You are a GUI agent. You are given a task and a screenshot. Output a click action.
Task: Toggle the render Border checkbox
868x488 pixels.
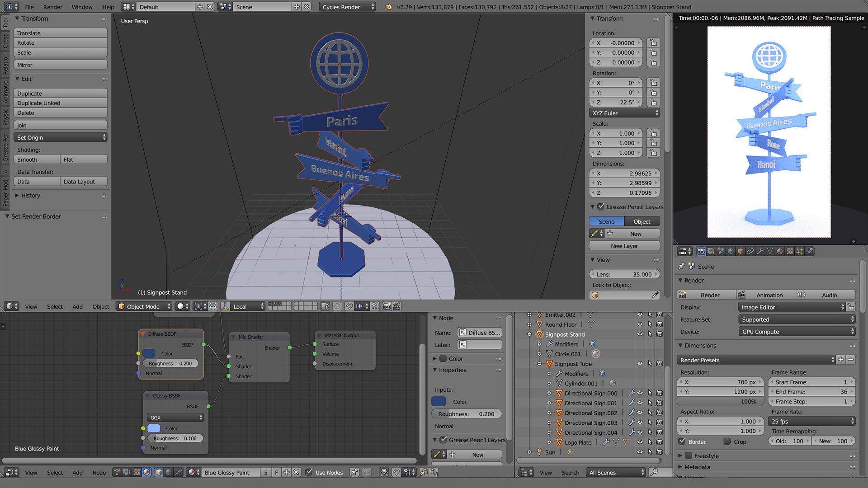pyautogui.click(x=682, y=441)
